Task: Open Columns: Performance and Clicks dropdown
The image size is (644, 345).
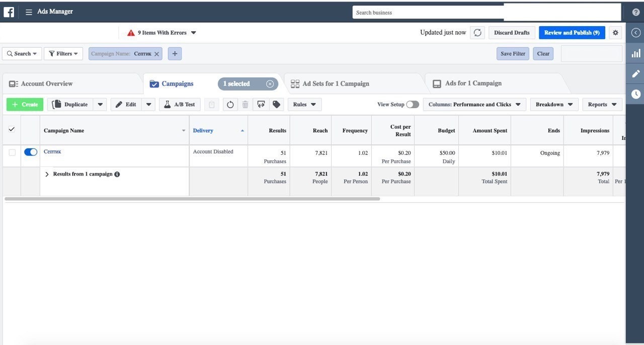Action: tap(474, 105)
